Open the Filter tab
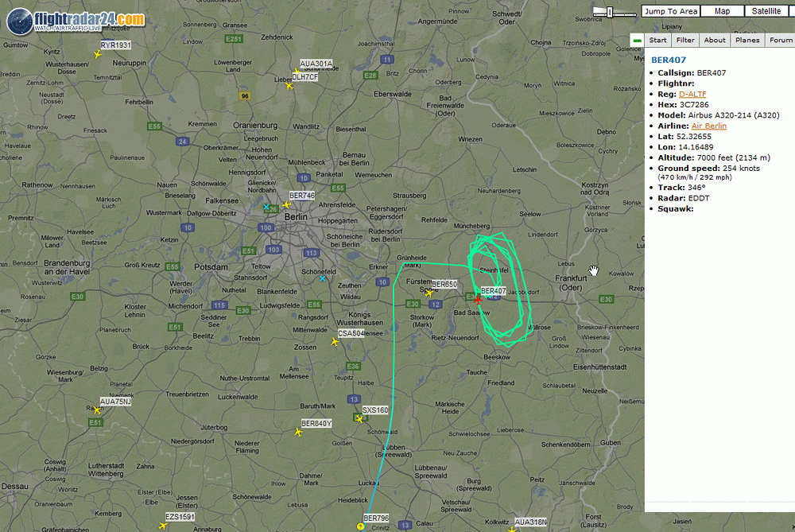Image resolution: width=795 pixels, height=532 pixels. point(685,40)
